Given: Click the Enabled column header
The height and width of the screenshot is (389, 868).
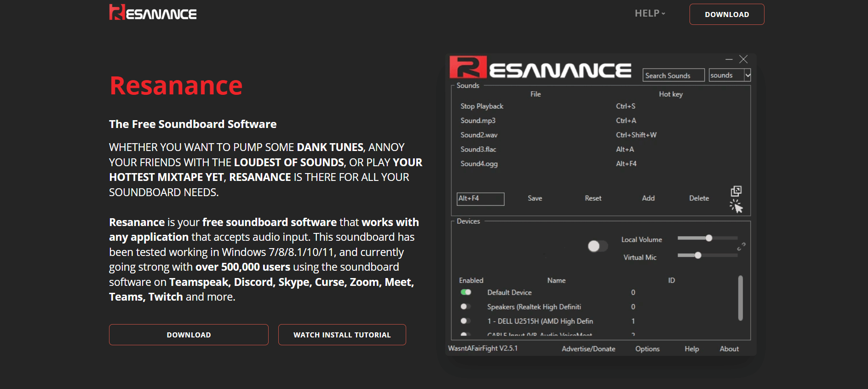Looking at the screenshot, I should (471, 280).
